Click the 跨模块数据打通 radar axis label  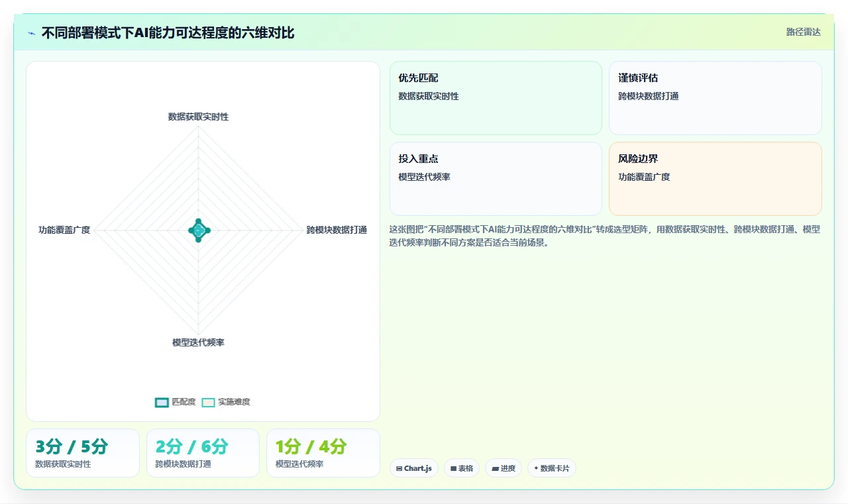pyautogui.click(x=337, y=230)
